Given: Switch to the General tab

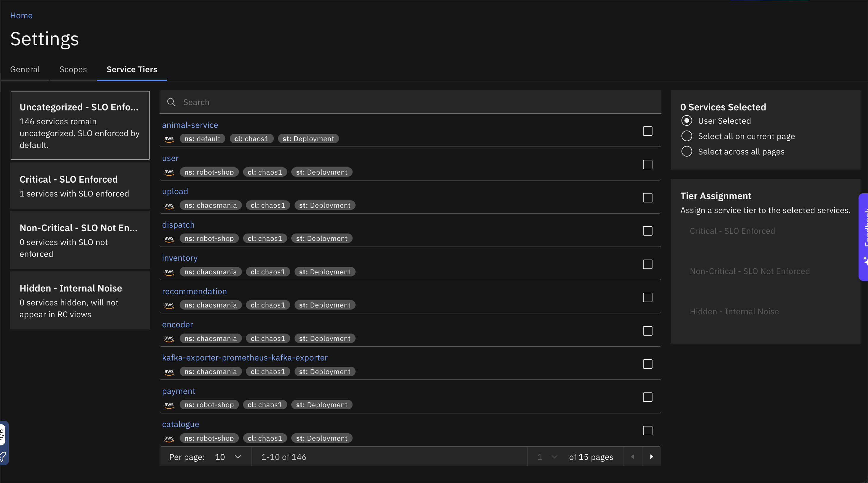Looking at the screenshot, I should (25, 69).
